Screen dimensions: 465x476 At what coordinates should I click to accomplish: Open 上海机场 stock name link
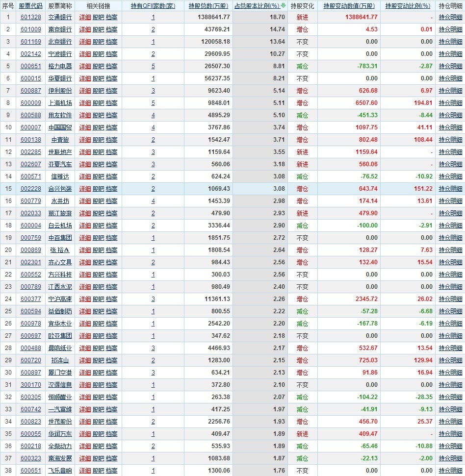60,103
